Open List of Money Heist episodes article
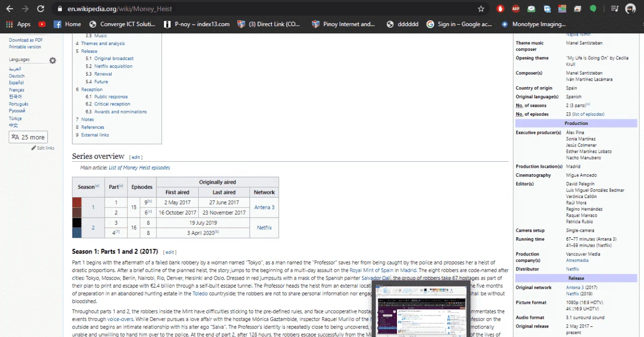This screenshot has width=644, height=337. coord(139,168)
